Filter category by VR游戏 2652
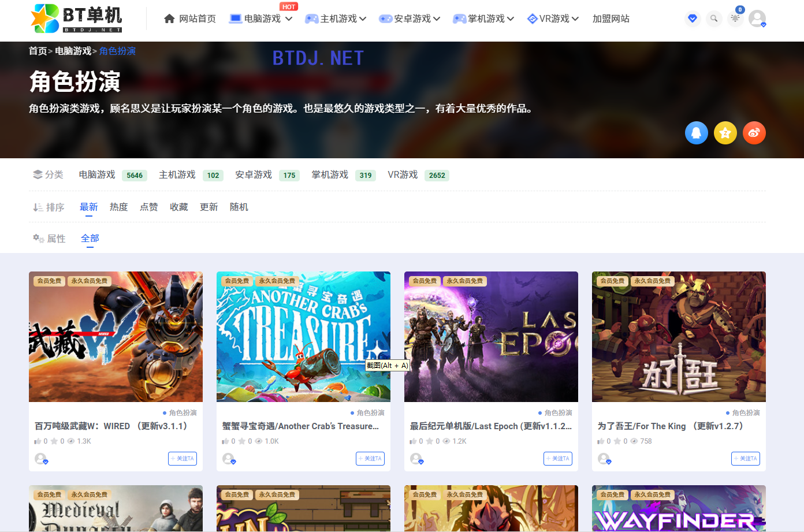This screenshot has height=532, width=804. tap(418, 175)
